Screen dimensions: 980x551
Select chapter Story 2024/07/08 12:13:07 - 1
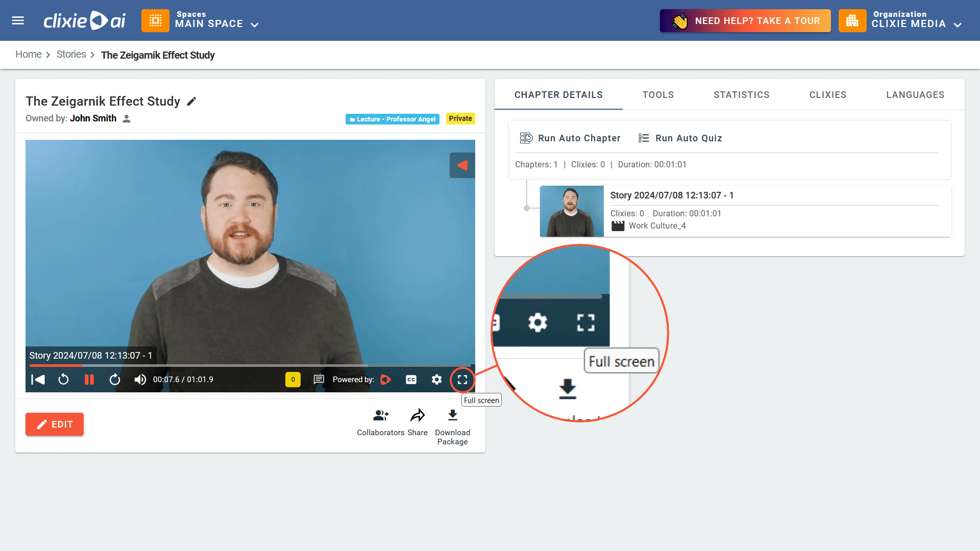click(x=672, y=195)
